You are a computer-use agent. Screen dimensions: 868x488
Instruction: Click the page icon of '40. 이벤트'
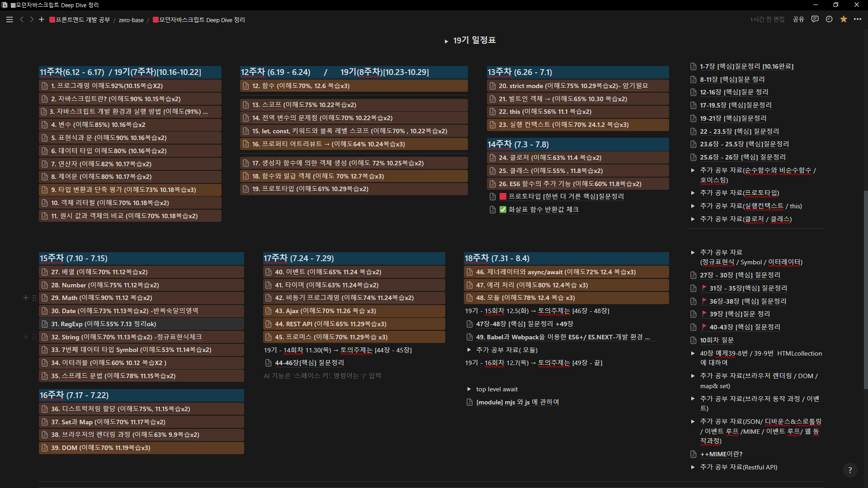point(269,272)
